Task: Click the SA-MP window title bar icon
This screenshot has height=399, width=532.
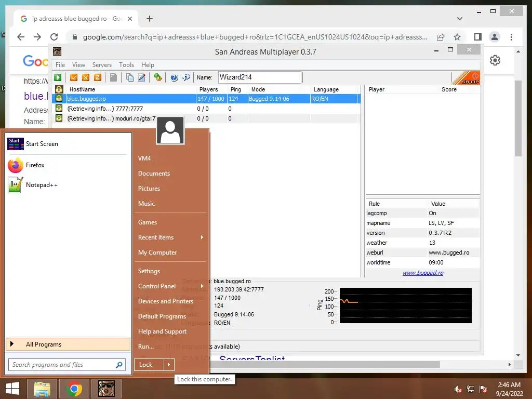Action: (x=57, y=51)
